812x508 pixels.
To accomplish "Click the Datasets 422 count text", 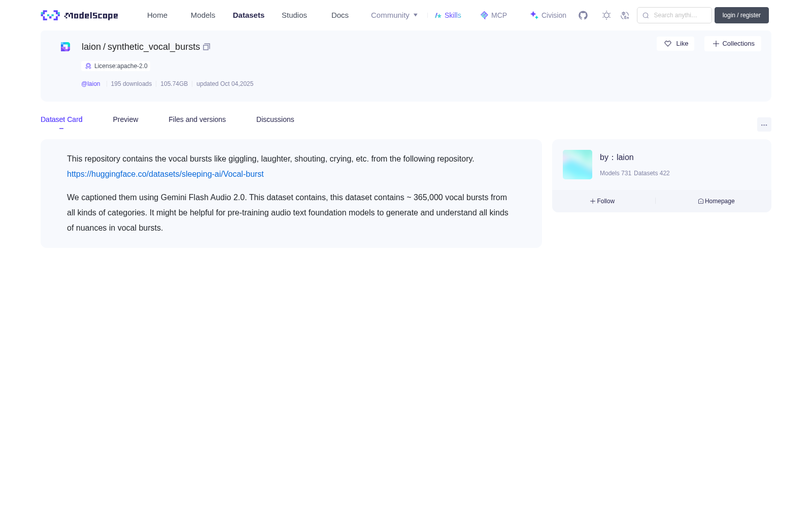I will (652, 173).
